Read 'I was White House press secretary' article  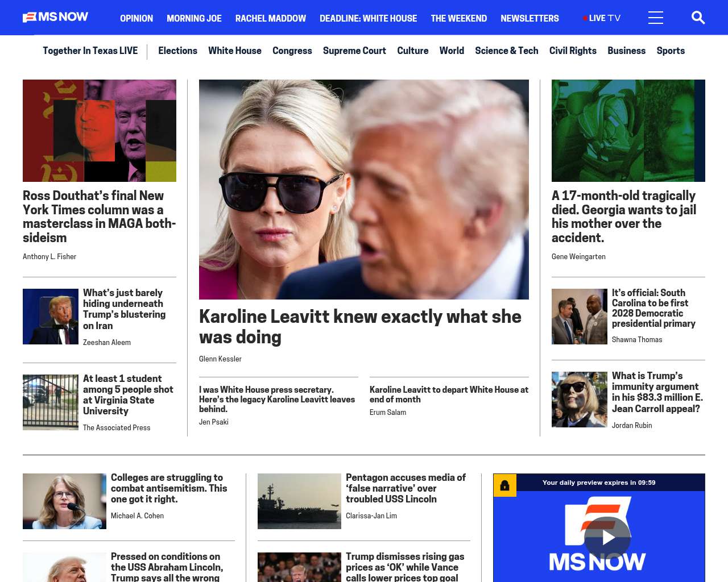coord(277,399)
